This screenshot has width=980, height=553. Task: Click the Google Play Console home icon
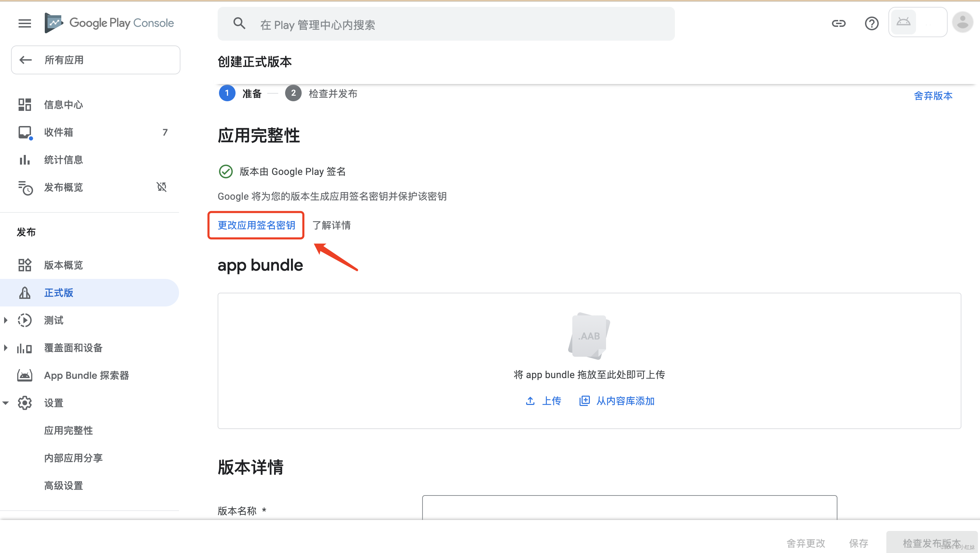[x=54, y=23]
